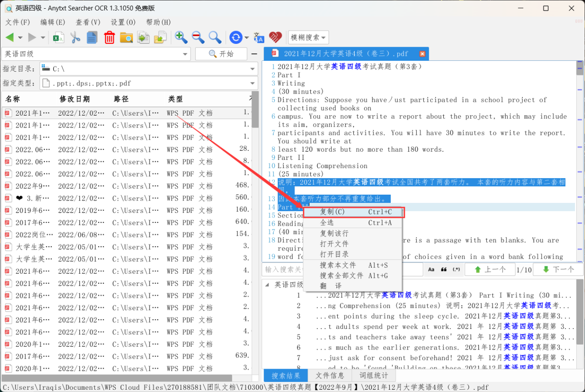The image size is (585, 392).
Task: Sort file list by 名称 column header
Action: tap(28, 99)
